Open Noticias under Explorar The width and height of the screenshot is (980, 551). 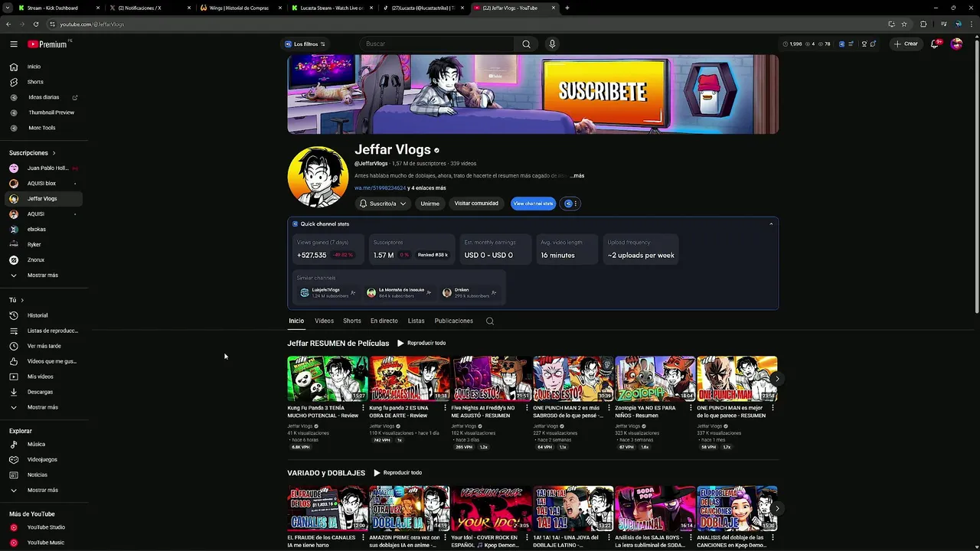(x=44, y=474)
